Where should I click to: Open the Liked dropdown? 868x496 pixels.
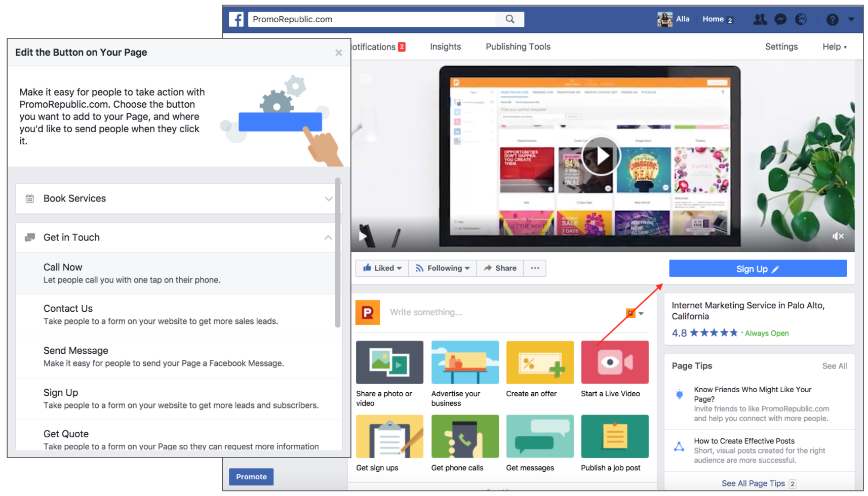pos(382,268)
